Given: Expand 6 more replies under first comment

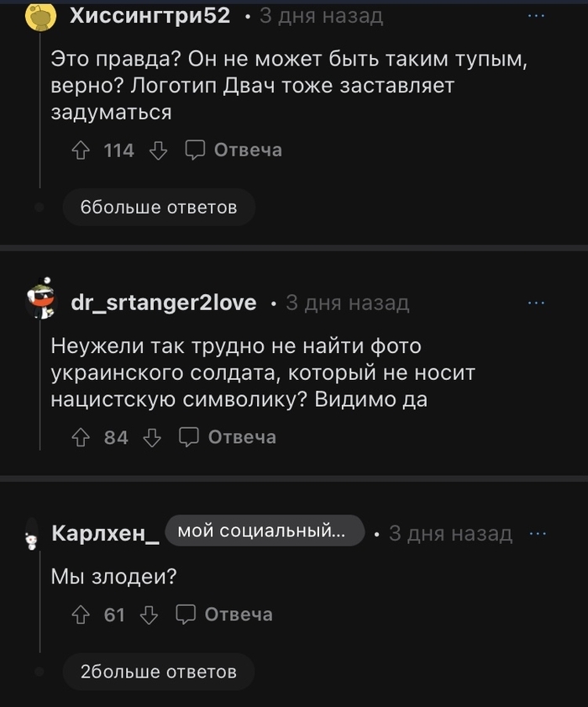Looking at the screenshot, I should tap(158, 207).
